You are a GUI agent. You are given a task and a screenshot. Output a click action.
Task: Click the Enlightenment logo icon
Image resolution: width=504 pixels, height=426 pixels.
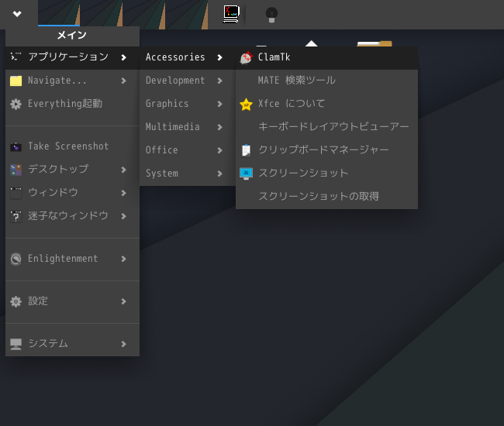pyautogui.click(x=16, y=259)
